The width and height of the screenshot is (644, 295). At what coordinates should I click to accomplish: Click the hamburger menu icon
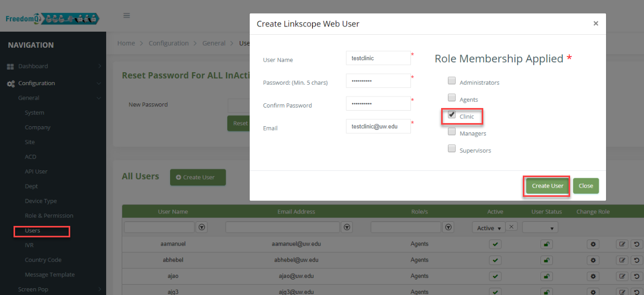[x=126, y=16]
